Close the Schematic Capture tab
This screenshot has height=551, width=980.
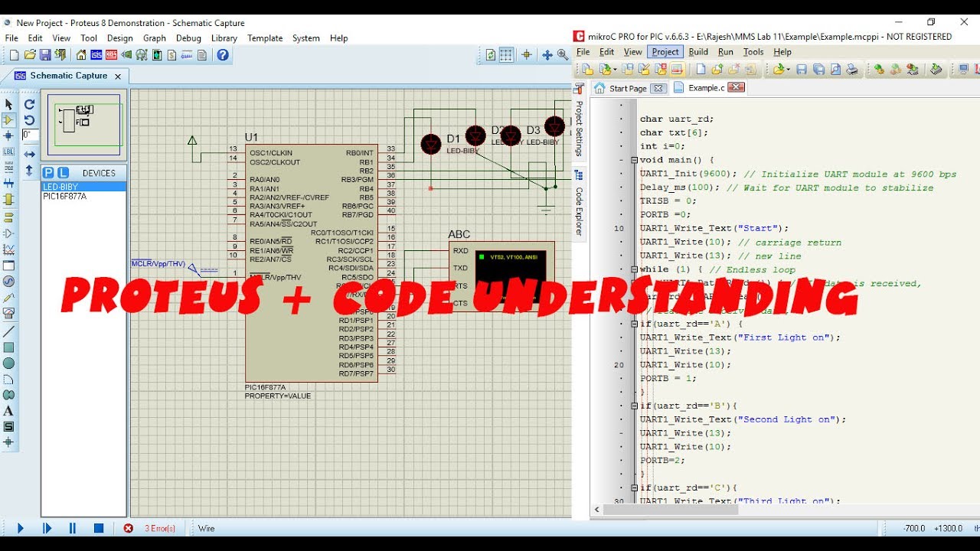[118, 77]
